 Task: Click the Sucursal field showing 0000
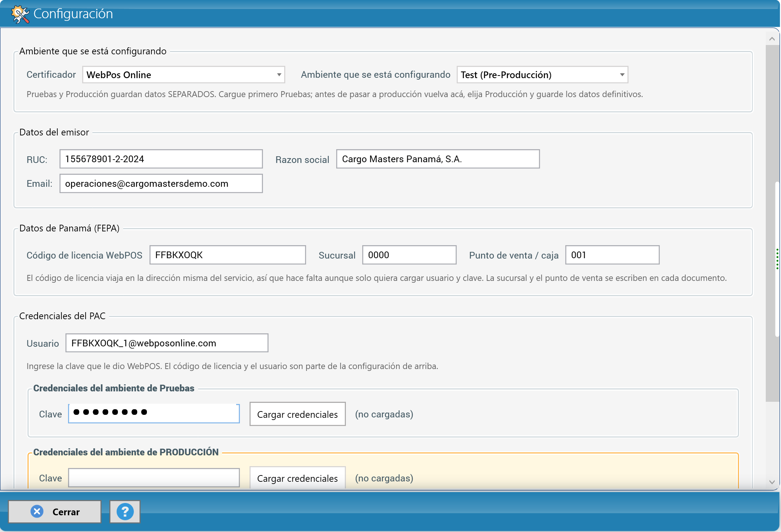pyautogui.click(x=409, y=255)
